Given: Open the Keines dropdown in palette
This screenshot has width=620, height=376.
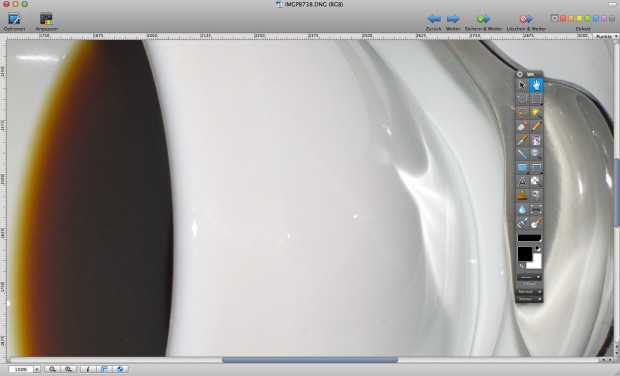Looking at the screenshot, I should pyautogui.click(x=529, y=299).
